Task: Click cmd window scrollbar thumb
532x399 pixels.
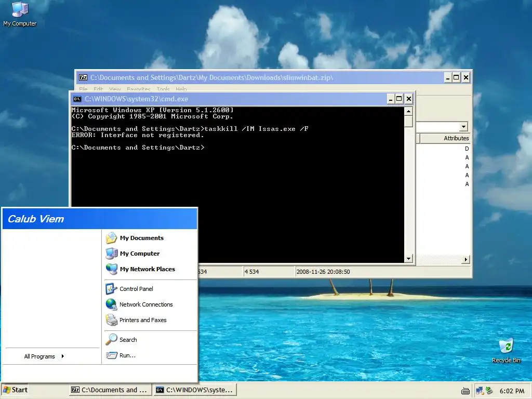Action: (408, 122)
